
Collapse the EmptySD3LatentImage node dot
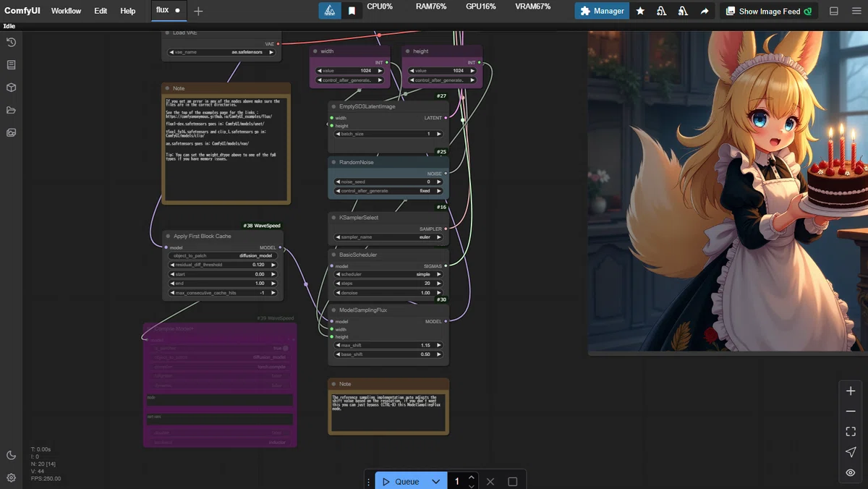pos(334,107)
